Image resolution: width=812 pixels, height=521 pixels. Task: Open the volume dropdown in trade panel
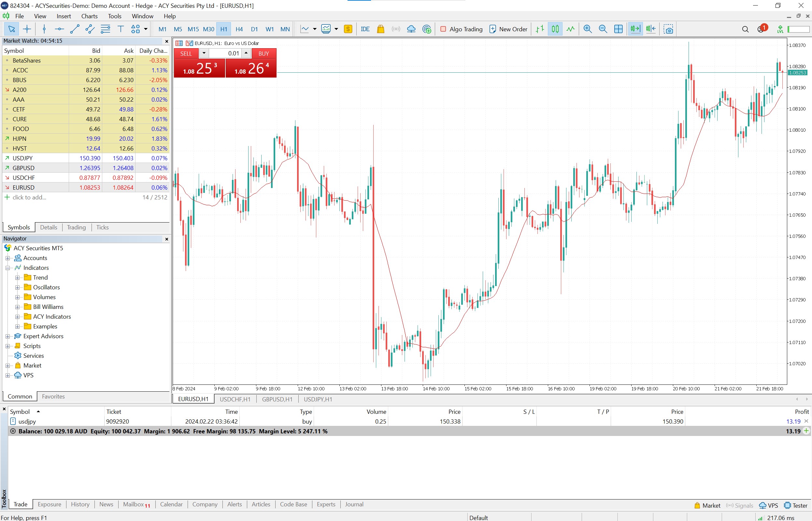coord(204,53)
